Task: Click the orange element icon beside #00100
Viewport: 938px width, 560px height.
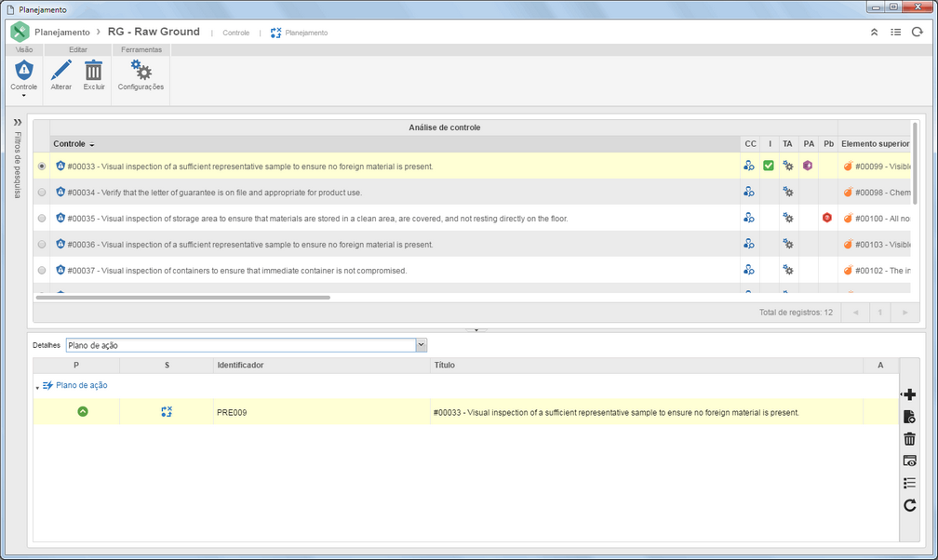Action: click(848, 219)
